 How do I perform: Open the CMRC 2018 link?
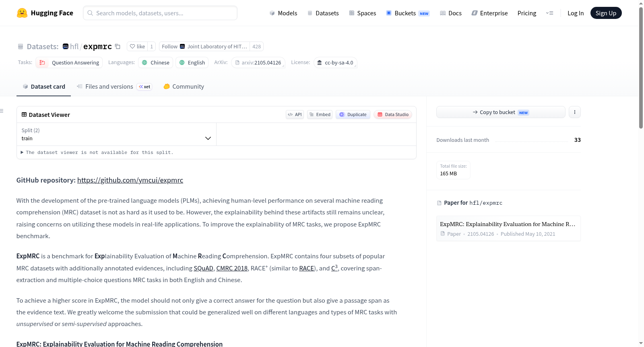click(232, 268)
